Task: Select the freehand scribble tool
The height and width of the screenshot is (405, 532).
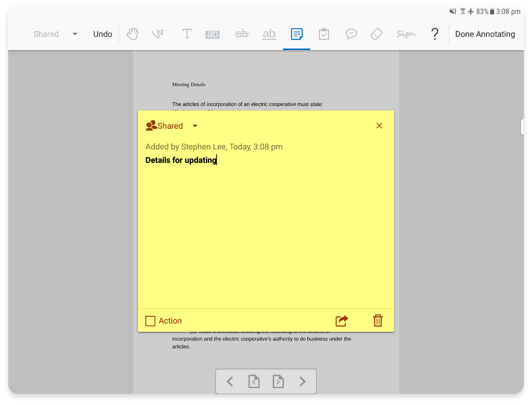Action: (x=158, y=34)
